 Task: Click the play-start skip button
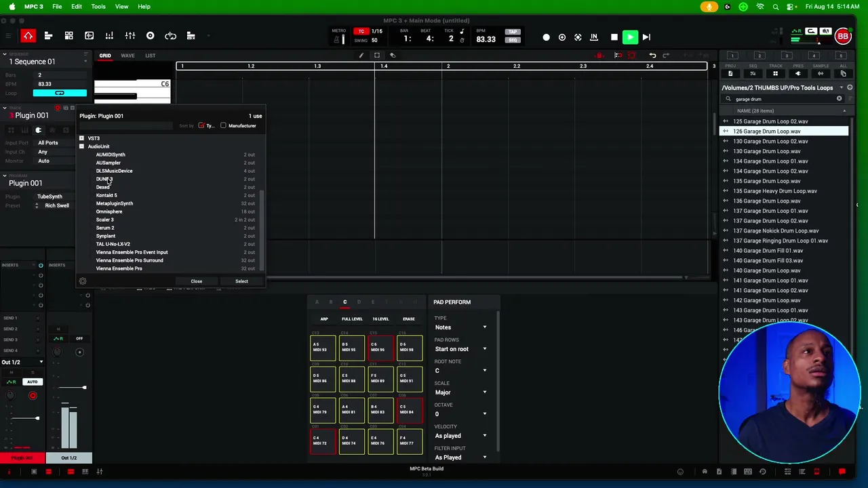pyautogui.click(x=646, y=37)
